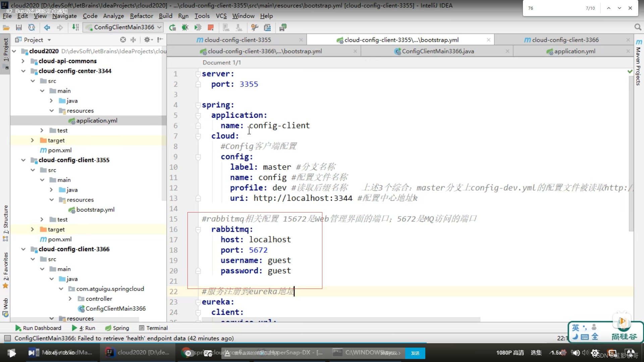Image resolution: width=644 pixels, height=362 pixels.
Task: Expand the cloud-api-commons module
Action: 23,61
